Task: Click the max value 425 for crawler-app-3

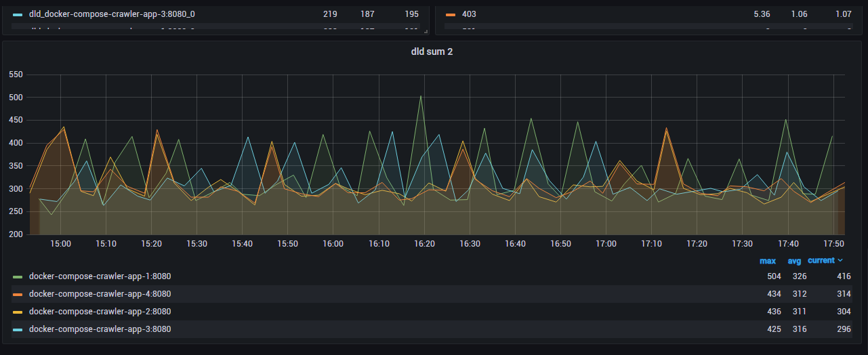Action: pyautogui.click(x=773, y=329)
